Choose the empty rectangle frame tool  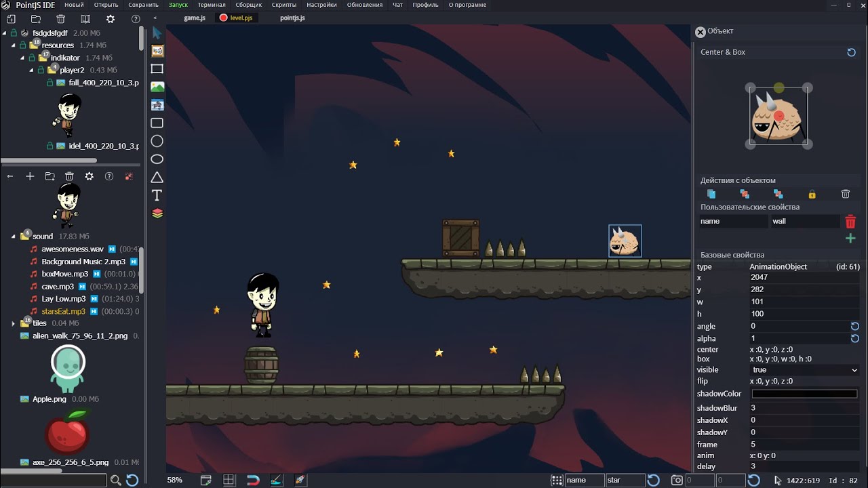click(157, 69)
